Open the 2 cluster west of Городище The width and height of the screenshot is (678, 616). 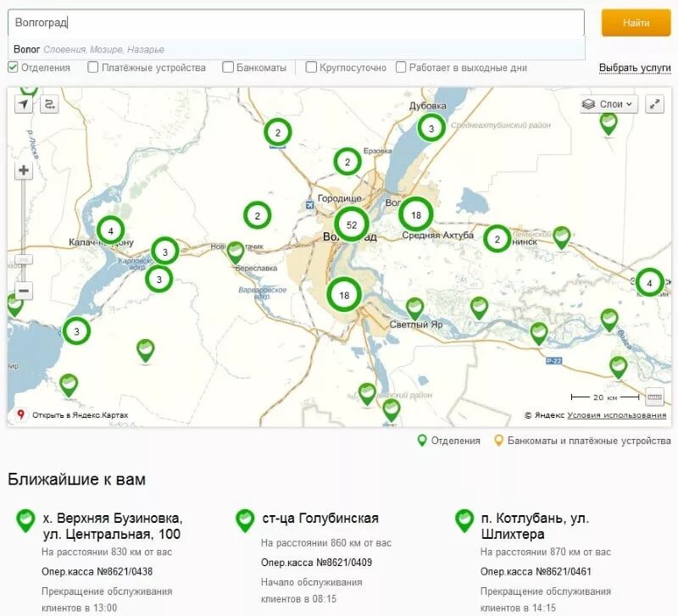point(258,215)
